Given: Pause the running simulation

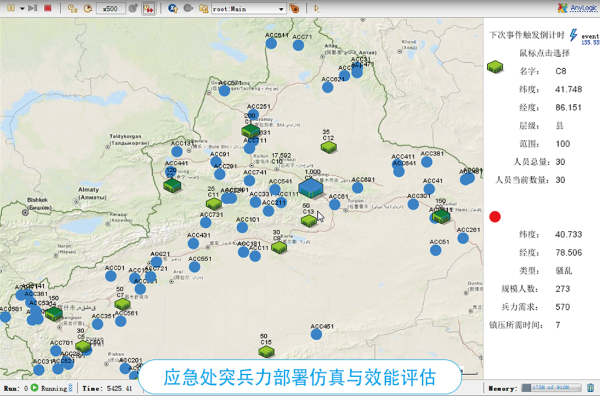Looking at the screenshot, I should 11,8.
